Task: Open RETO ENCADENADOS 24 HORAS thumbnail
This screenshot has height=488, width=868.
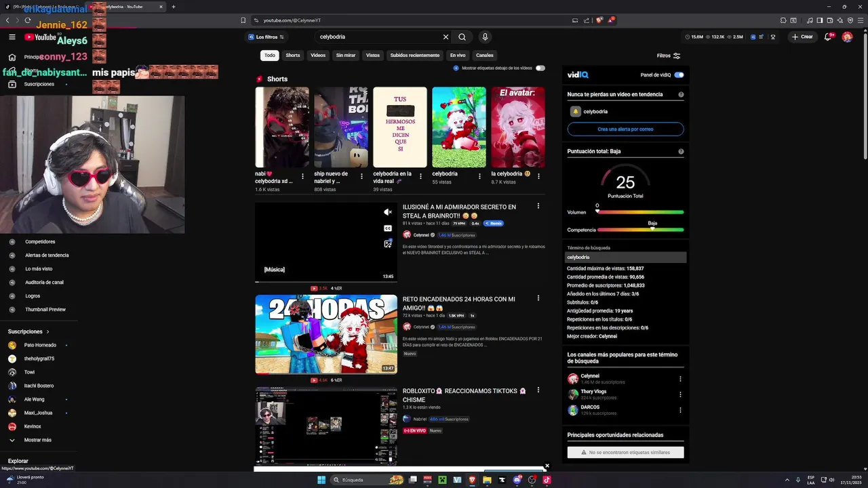Action: point(326,334)
